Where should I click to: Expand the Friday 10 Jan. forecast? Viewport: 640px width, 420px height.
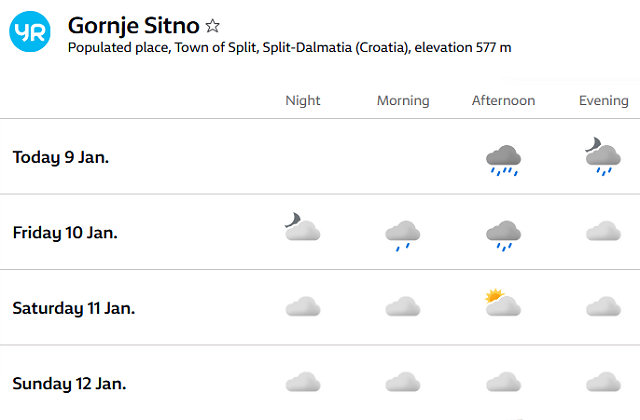320,232
